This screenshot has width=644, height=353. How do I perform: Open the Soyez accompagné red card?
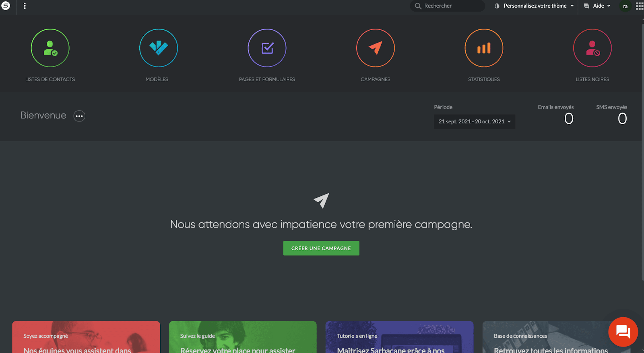tap(86, 337)
